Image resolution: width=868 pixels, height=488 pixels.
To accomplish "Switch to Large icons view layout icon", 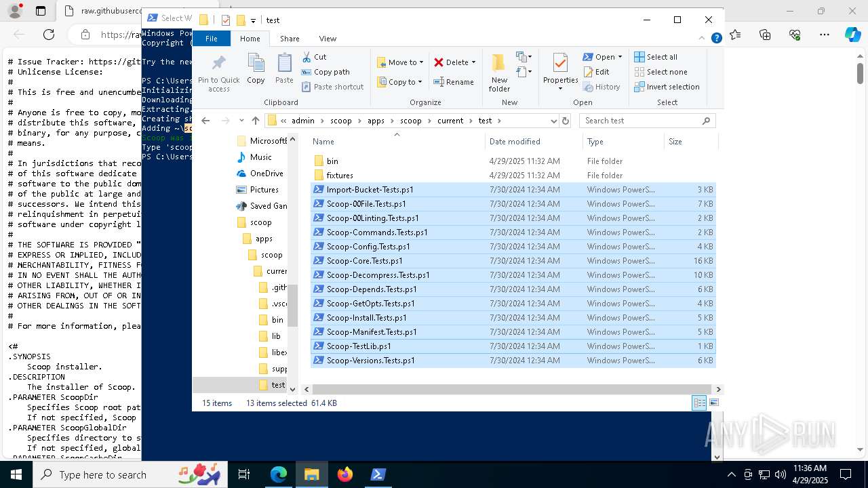I will (x=713, y=403).
